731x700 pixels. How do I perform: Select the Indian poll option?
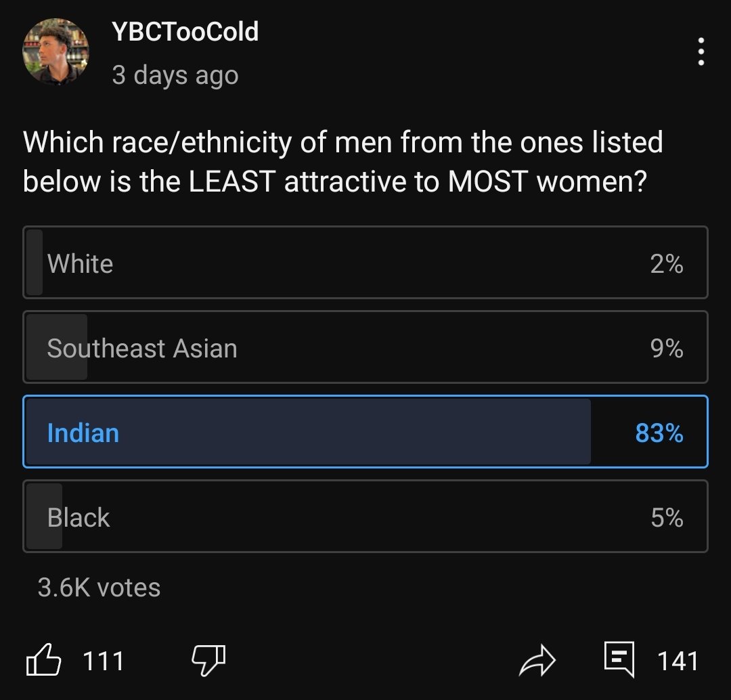coord(365,432)
